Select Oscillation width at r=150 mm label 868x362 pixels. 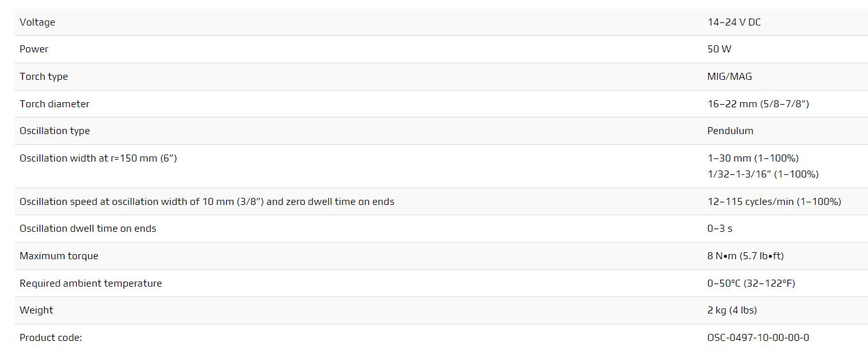pyautogui.click(x=98, y=158)
